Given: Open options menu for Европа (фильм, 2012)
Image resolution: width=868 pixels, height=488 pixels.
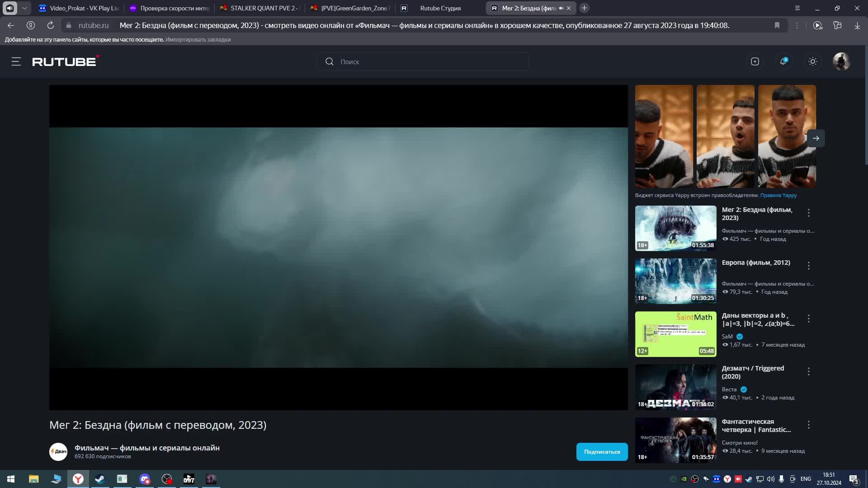Looking at the screenshot, I should click(809, 266).
